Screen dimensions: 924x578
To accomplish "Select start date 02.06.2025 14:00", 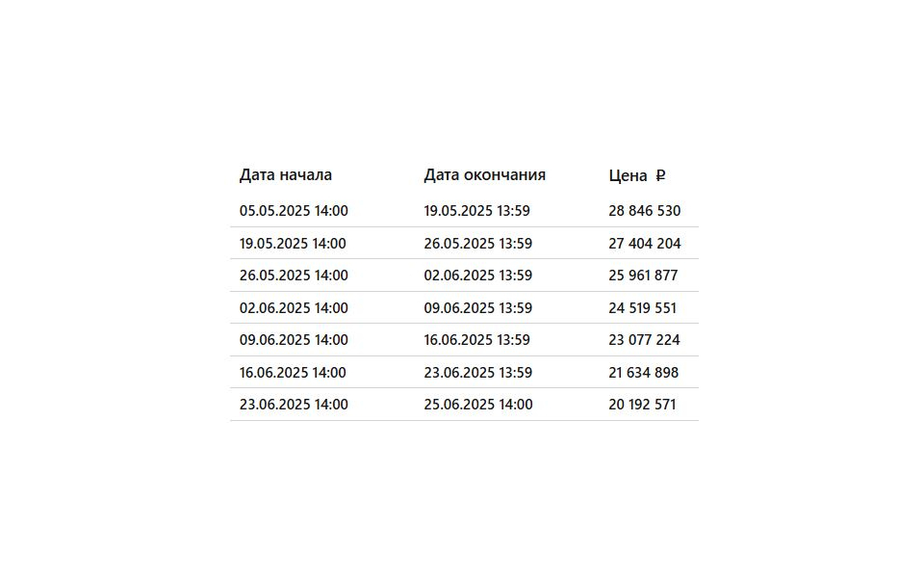I will point(294,308).
